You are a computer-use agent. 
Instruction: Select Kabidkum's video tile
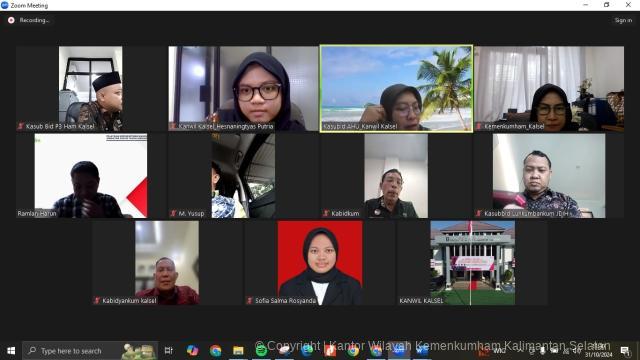tap(396, 176)
